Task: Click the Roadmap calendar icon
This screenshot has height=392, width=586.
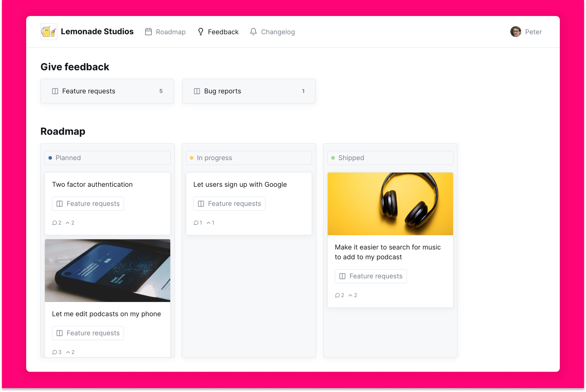Action: [148, 32]
